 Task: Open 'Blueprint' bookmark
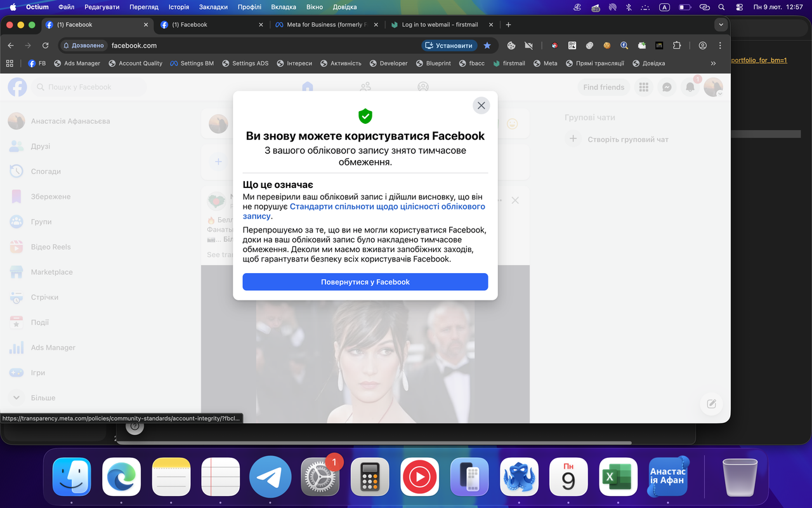coord(433,63)
